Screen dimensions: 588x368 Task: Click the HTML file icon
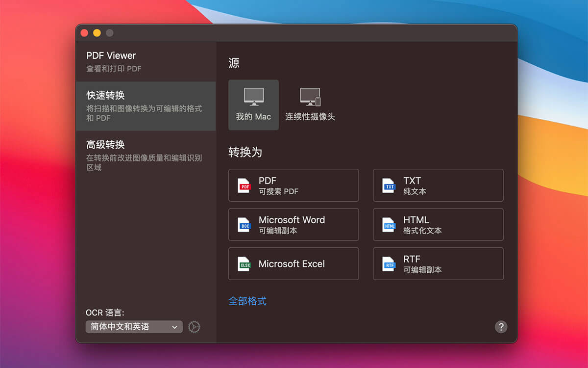389,225
